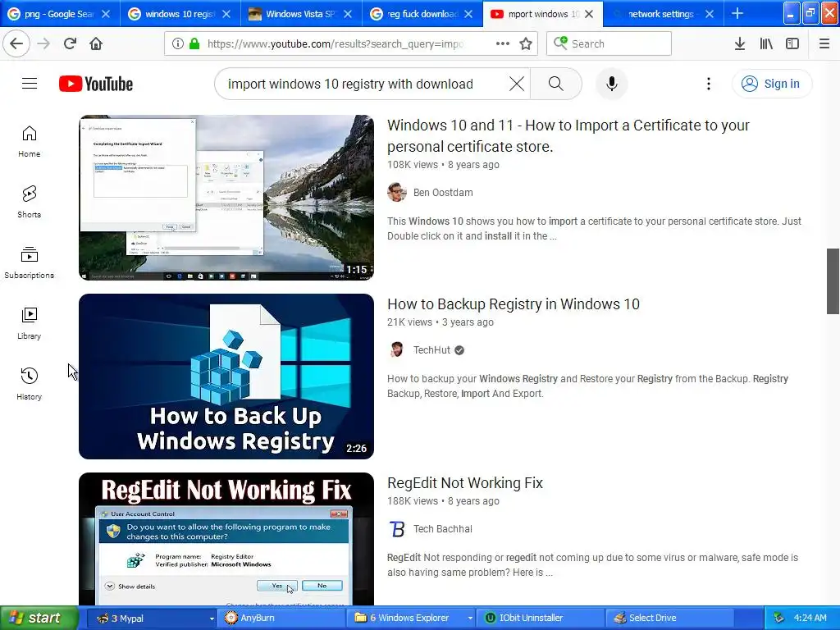Click the forward navigation arrow
This screenshot has width=840, height=630.
pos(43,43)
